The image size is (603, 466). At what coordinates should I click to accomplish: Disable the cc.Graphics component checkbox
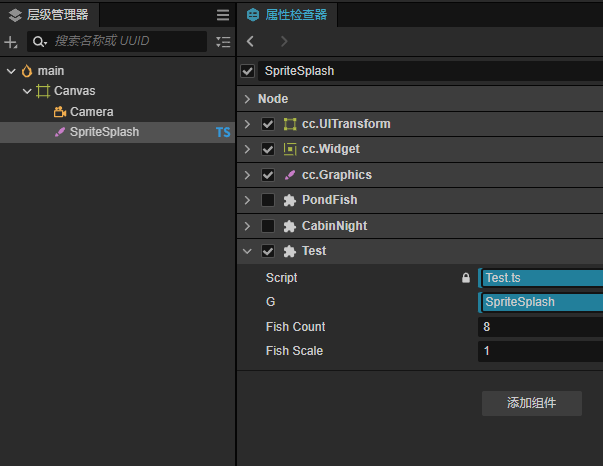(268, 175)
